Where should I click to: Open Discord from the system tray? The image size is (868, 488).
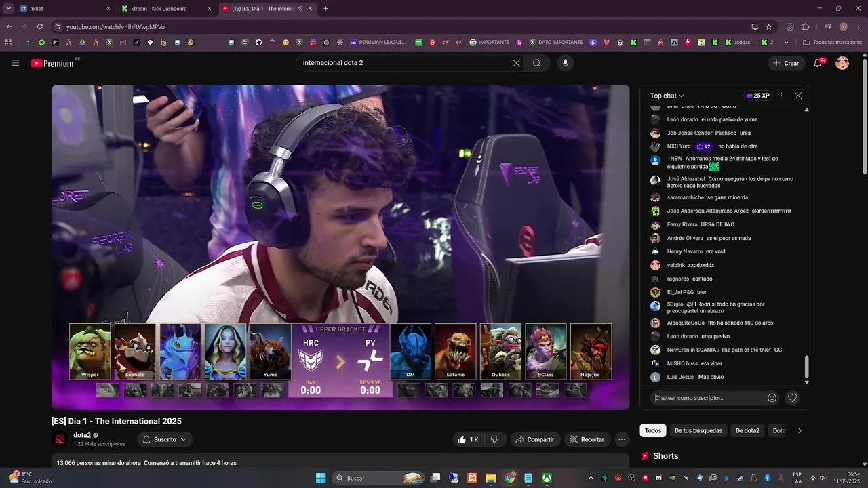(658, 478)
